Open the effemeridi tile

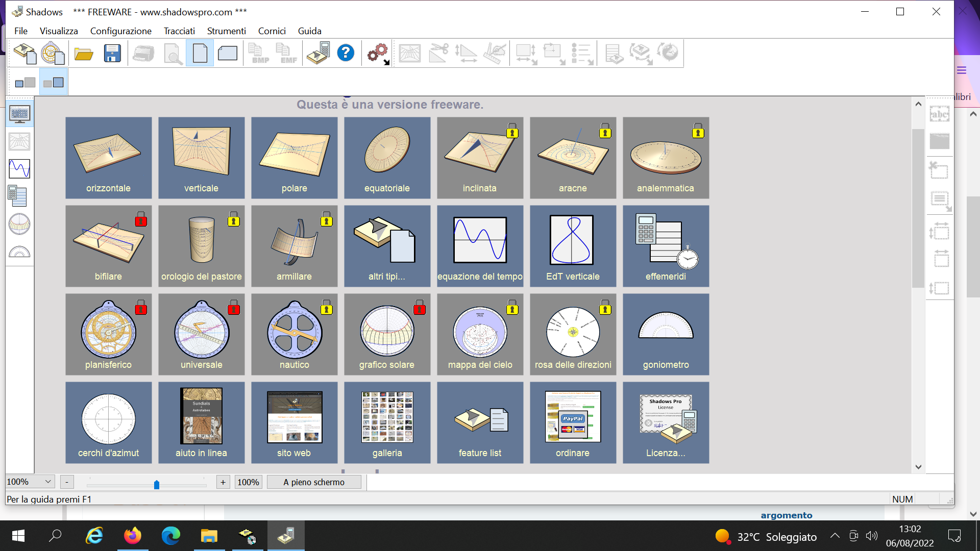(x=666, y=246)
